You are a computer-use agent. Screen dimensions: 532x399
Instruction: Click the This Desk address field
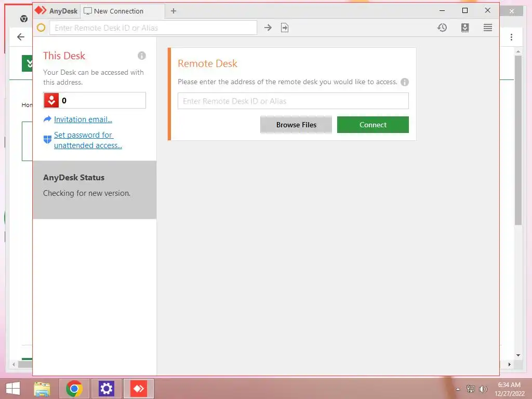95,100
